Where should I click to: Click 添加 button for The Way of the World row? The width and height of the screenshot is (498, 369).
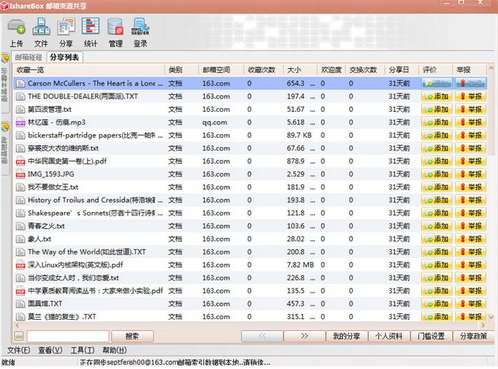tap(437, 252)
